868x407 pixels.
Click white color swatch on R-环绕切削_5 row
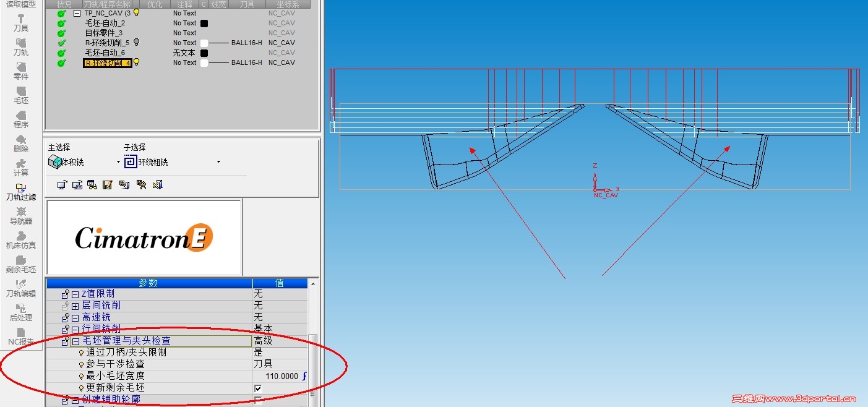point(204,43)
